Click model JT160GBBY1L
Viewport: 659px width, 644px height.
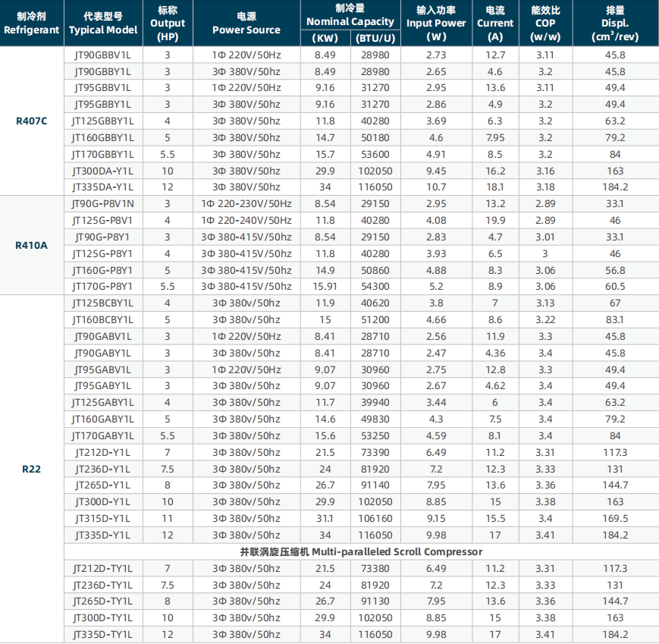point(103,138)
